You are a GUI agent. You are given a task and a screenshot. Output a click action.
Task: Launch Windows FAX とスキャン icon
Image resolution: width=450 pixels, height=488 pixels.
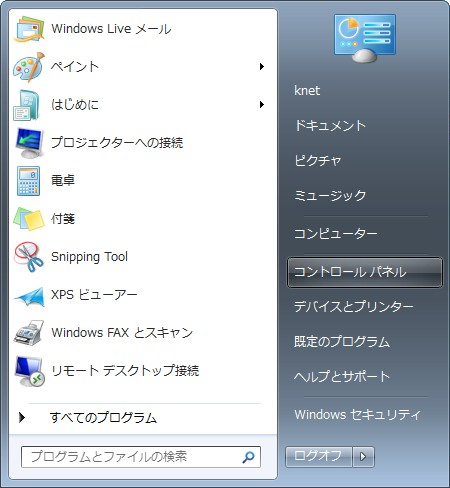click(29, 333)
